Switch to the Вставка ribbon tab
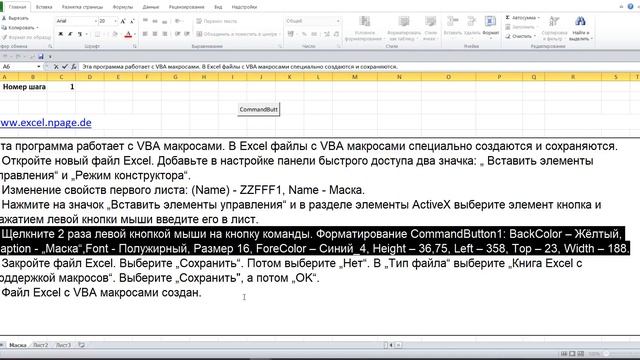640x360 pixels. tap(44, 7)
